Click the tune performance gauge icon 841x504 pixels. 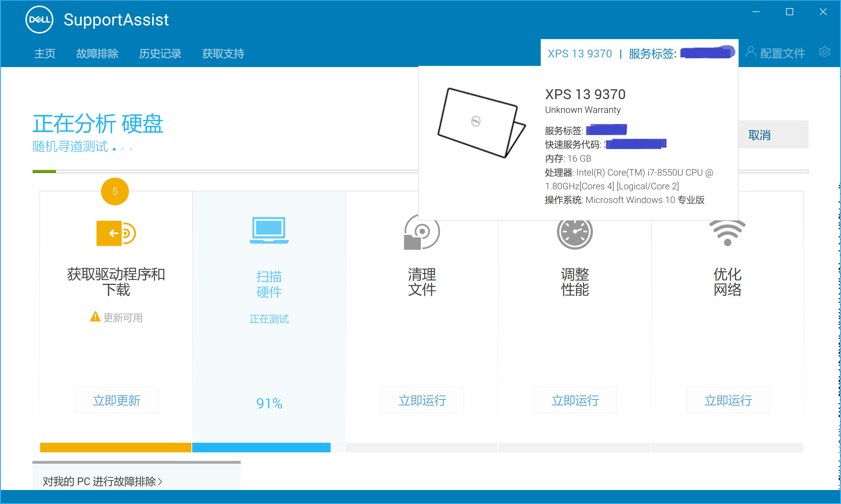coord(575,234)
